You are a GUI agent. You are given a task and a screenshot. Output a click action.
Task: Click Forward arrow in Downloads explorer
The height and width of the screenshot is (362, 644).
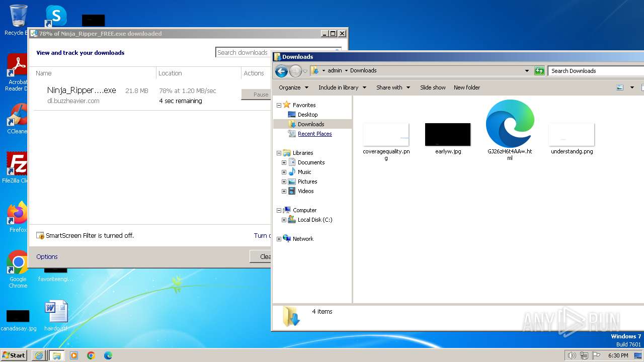click(295, 71)
